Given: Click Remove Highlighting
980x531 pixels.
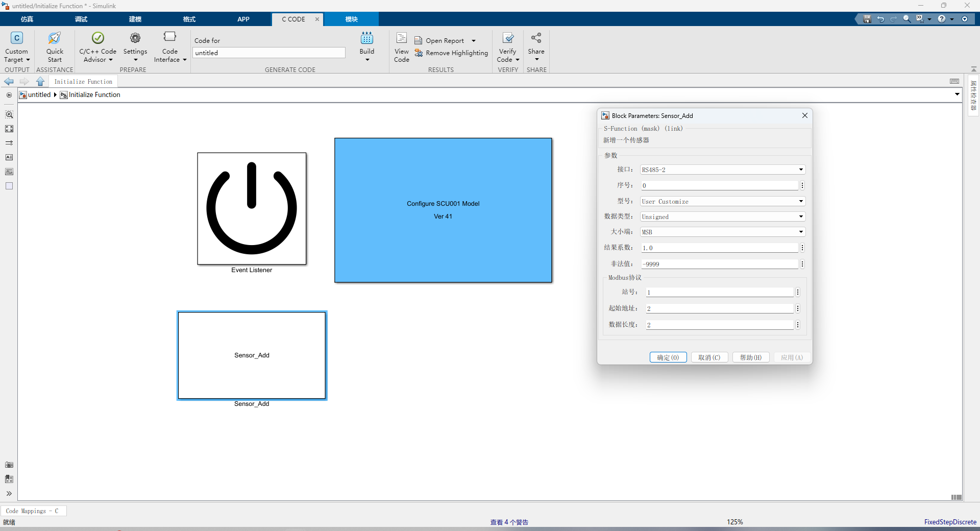Looking at the screenshot, I should pos(451,53).
